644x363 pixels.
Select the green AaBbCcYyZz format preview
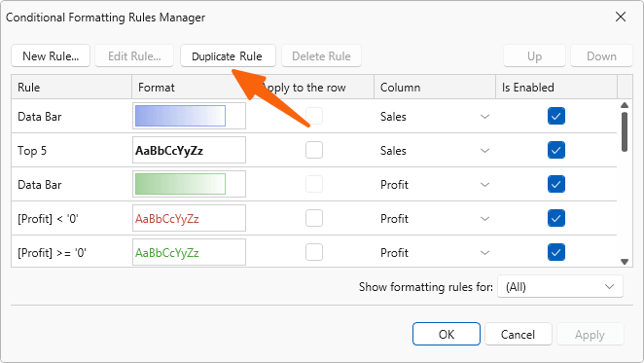[189, 252]
